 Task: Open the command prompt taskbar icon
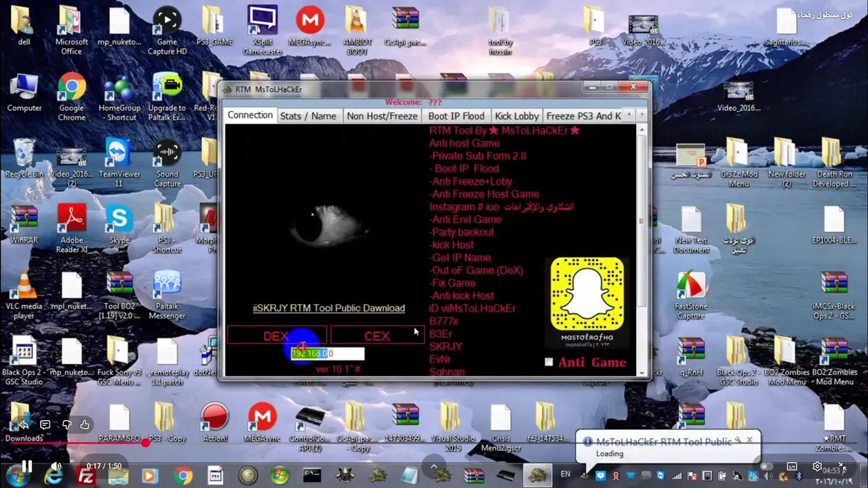(311, 476)
